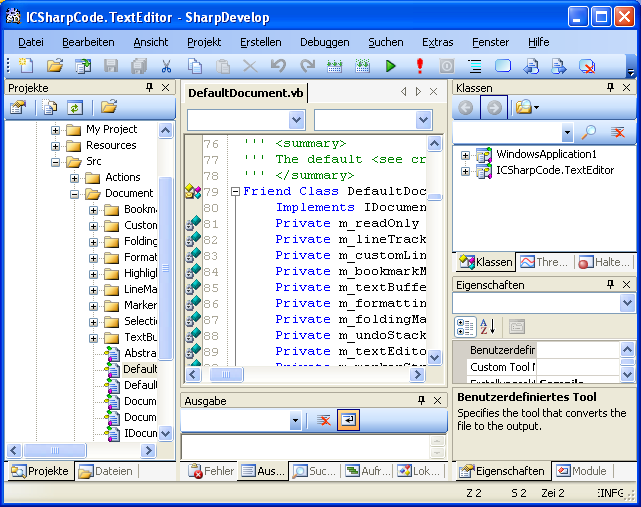Select the Actions folder in project tree
The image size is (641, 507).
tap(123, 177)
